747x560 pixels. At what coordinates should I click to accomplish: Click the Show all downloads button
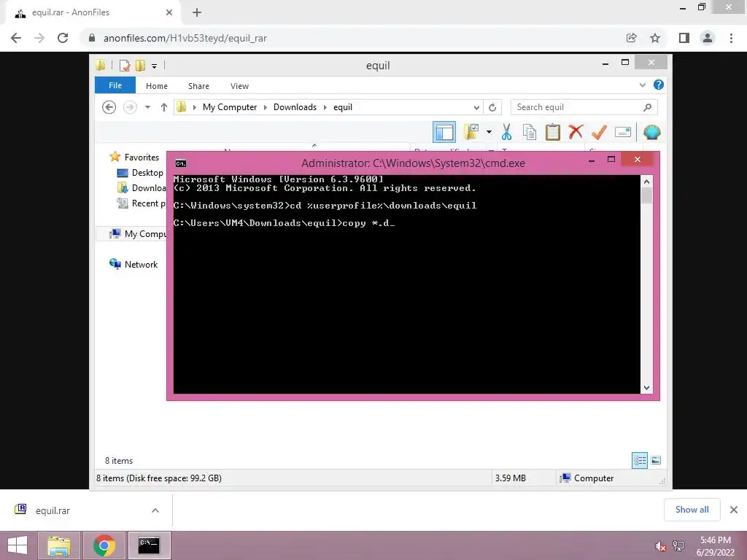[x=692, y=510]
